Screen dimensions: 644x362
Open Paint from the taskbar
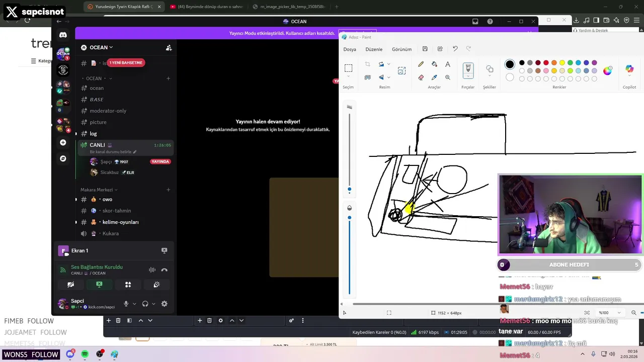114,354
